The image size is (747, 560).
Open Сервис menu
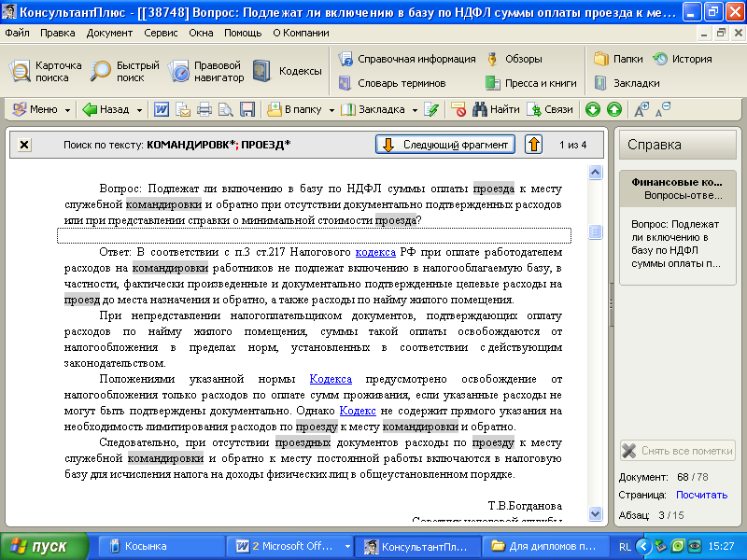(x=161, y=33)
